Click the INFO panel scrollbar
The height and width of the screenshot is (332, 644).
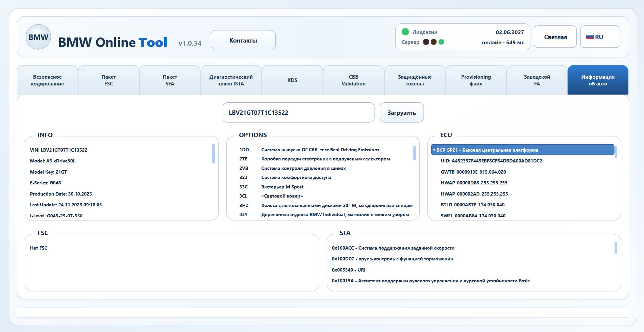(x=213, y=154)
